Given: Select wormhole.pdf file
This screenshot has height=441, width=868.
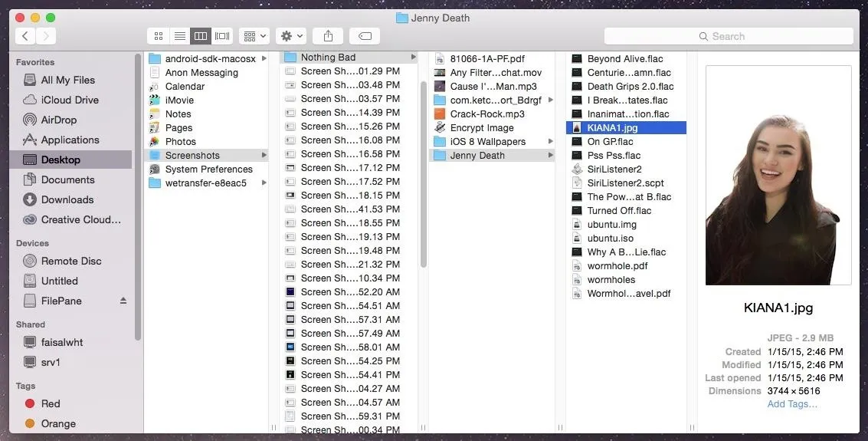Looking at the screenshot, I should [626, 266].
